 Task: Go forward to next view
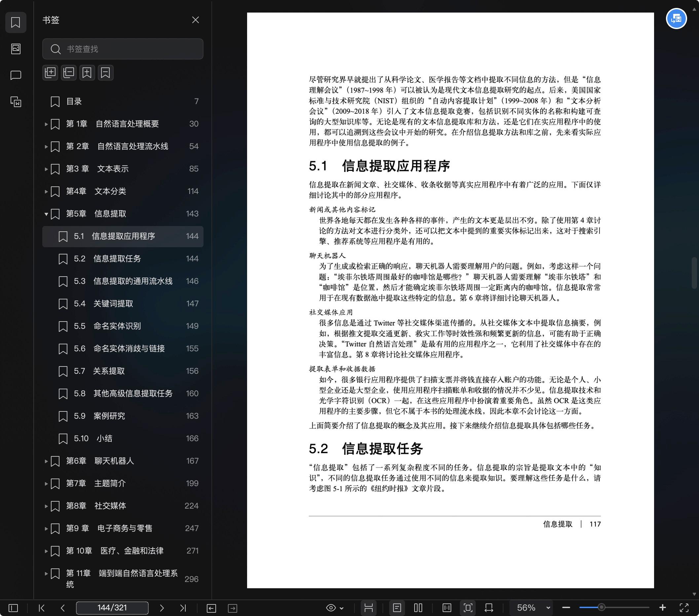pos(233,608)
